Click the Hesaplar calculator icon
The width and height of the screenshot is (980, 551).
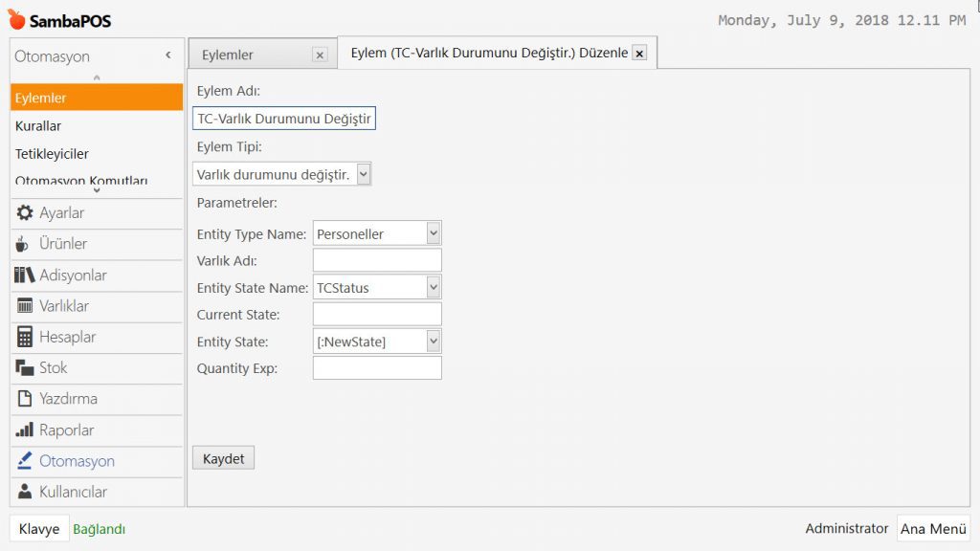click(25, 337)
